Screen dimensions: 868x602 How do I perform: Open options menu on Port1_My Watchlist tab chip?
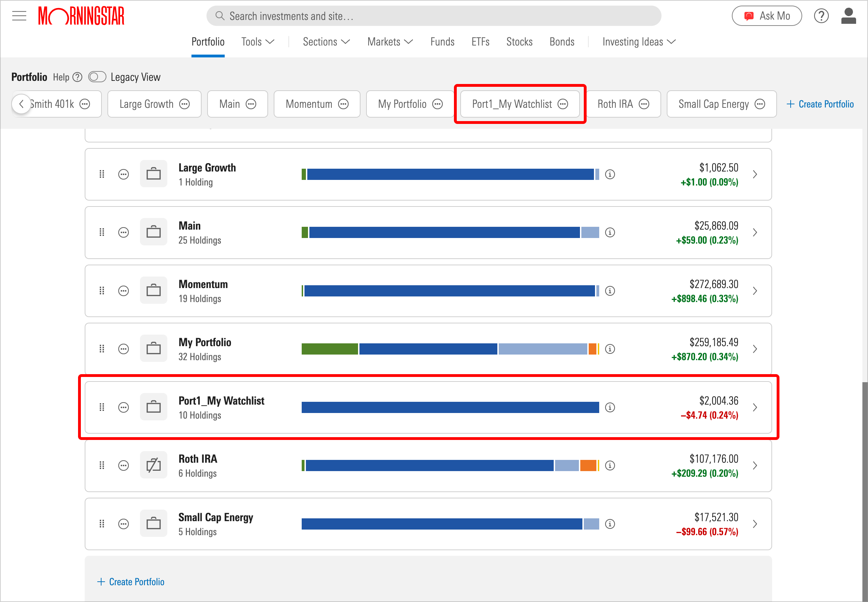tap(562, 104)
